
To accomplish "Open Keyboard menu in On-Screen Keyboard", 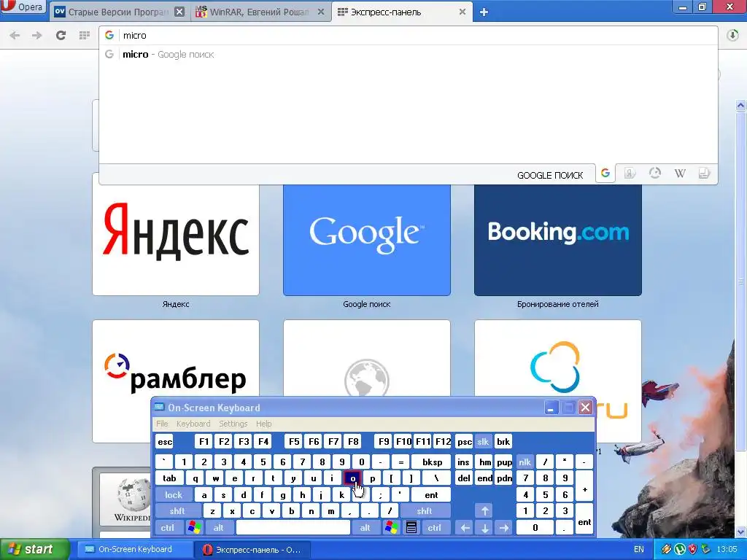I will 193,424.
